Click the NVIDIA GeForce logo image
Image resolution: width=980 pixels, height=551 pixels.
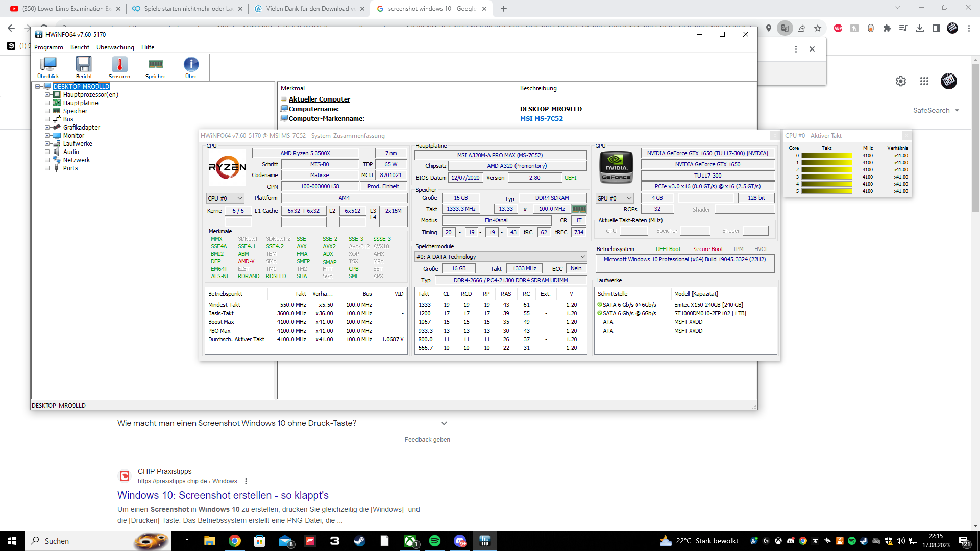coord(616,167)
